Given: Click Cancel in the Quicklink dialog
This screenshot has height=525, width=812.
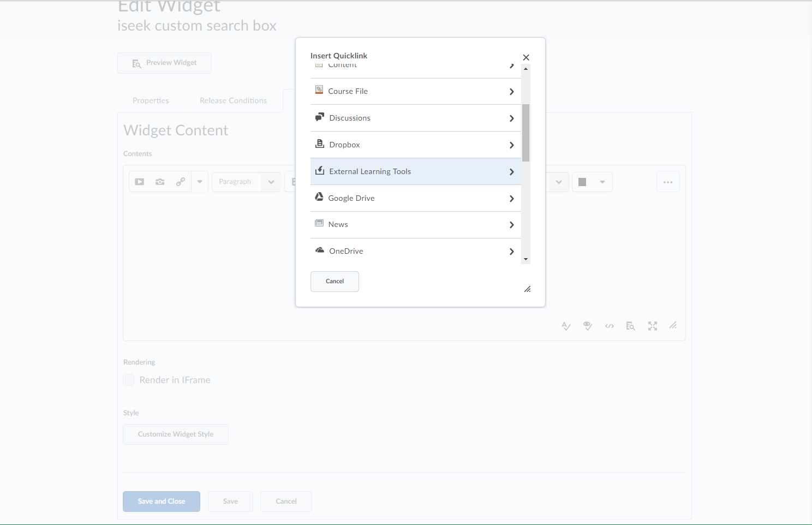Looking at the screenshot, I should [335, 282].
